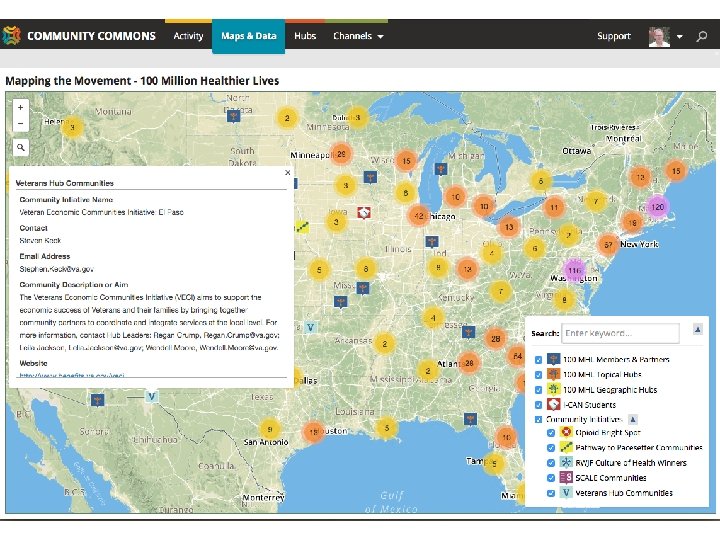Click the Veterans Hub V marker in Texas

[x=152, y=396]
